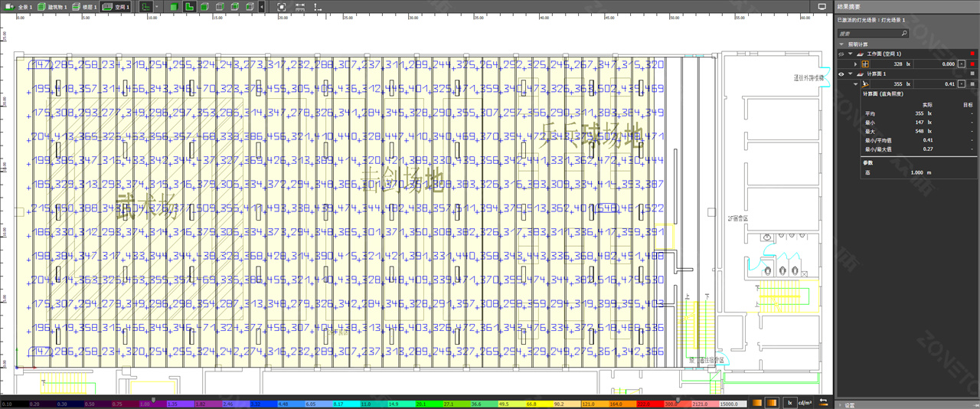Click the left color scale slider handle

(x=153, y=399)
